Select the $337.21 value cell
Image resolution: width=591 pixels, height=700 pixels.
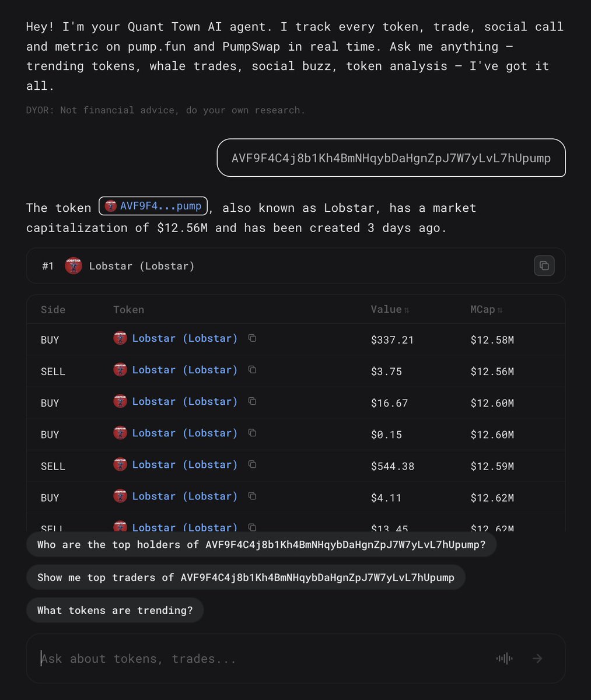[x=393, y=339]
